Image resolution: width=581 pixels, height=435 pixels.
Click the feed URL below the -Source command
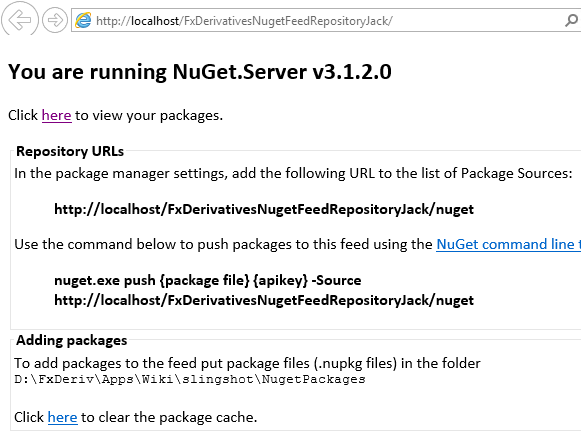[264, 300]
